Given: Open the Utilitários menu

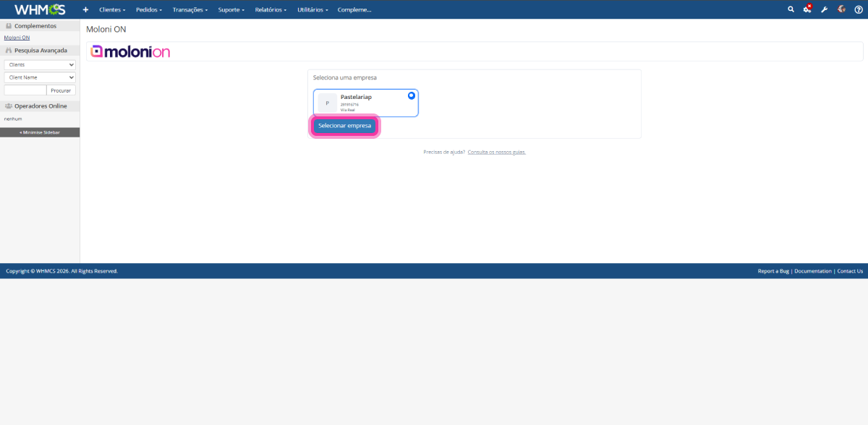Looking at the screenshot, I should point(313,9).
